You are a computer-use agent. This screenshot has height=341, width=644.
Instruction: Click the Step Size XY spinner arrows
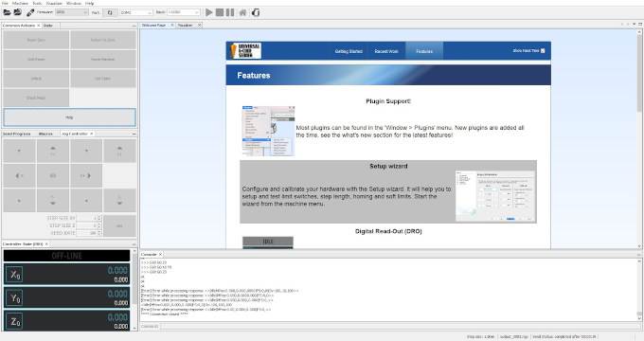click(x=99, y=218)
